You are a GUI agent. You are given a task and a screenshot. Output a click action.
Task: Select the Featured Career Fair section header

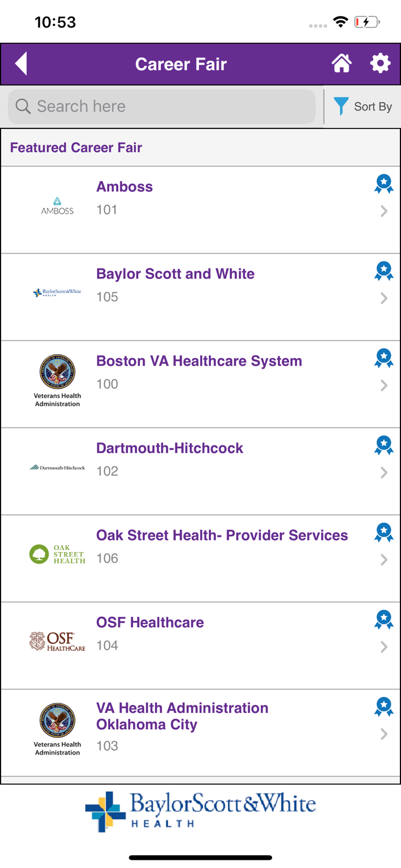76,148
